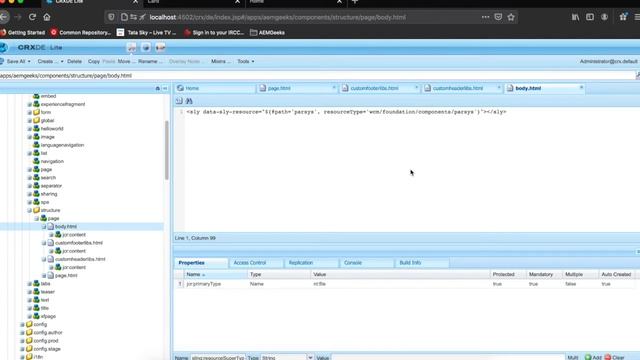640x360 pixels.
Task: Bookmark this page with star icon
Action: point(511,17)
